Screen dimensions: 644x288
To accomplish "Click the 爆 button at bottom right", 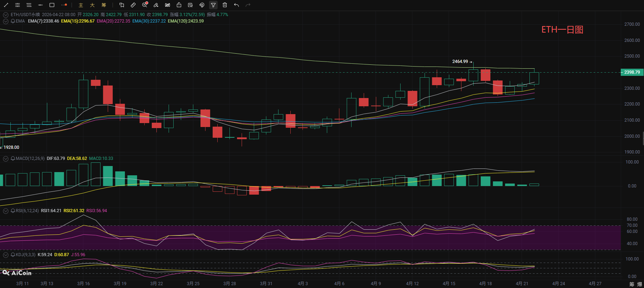I will click(639, 284).
